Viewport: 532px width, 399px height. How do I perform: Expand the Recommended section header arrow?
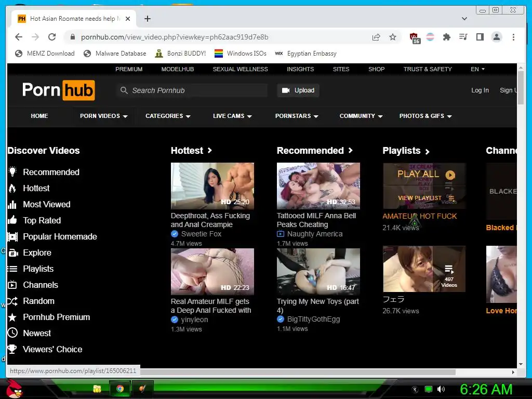click(351, 150)
